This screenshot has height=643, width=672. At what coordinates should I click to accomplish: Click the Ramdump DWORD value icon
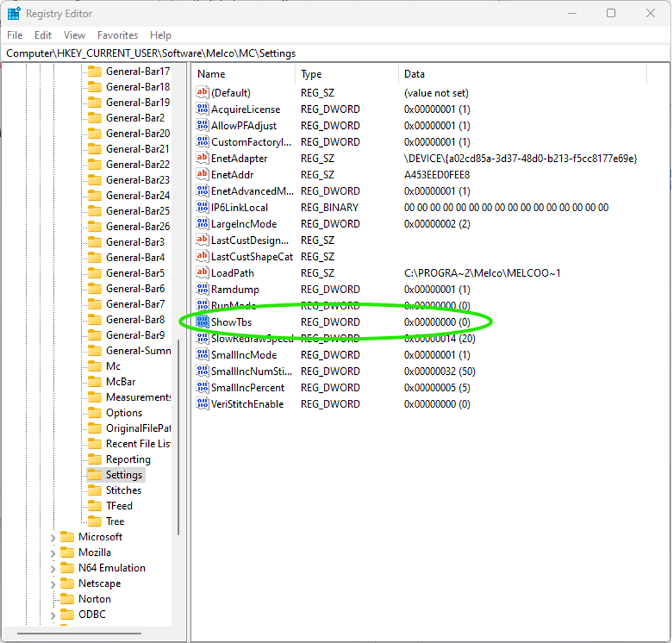coord(202,289)
